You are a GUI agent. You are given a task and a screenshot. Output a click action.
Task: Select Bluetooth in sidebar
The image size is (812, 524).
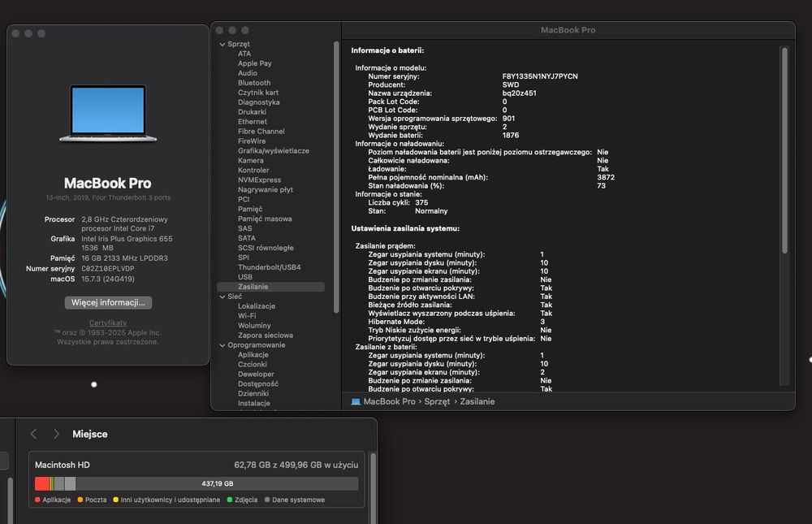tap(253, 83)
